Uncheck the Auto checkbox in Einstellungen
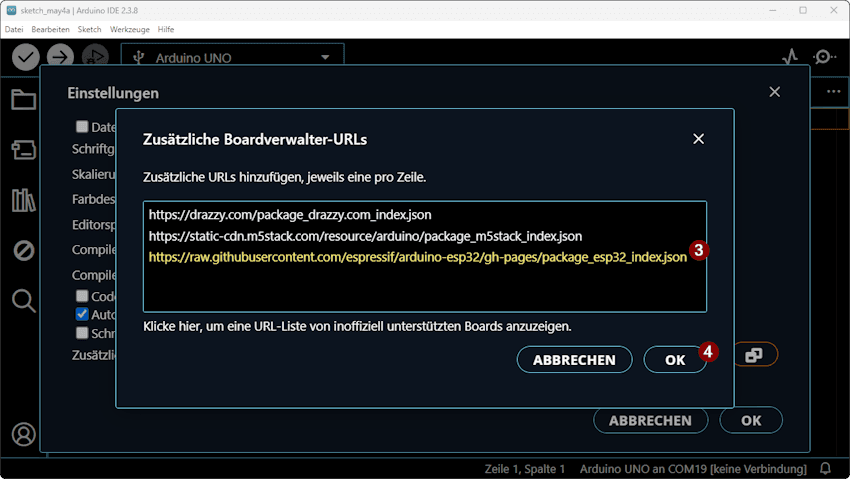This screenshot has height=479, width=850. (82, 314)
